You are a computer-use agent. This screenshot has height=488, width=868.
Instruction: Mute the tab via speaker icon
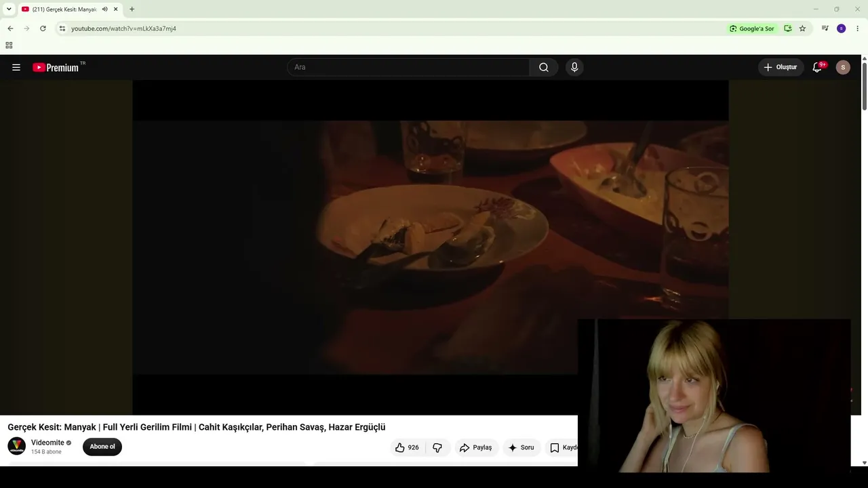pos(105,9)
